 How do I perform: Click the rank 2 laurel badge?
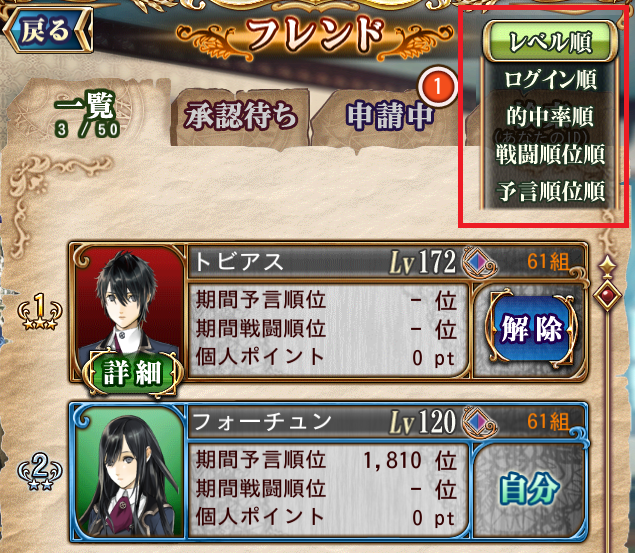pyautogui.click(x=40, y=472)
